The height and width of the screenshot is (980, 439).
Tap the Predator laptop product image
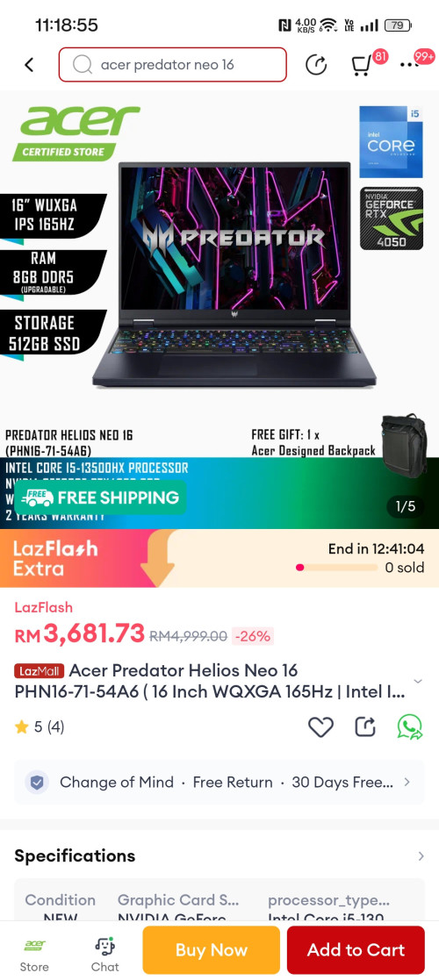click(x=234, y=275)
